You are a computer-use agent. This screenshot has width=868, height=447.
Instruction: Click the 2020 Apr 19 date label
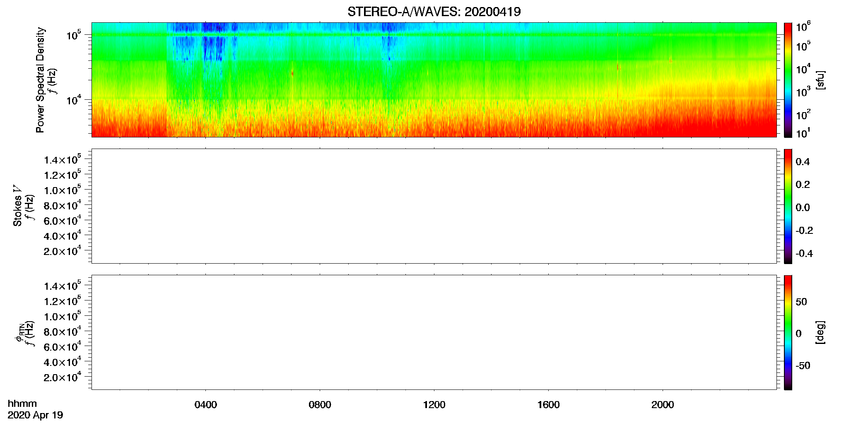(35, 415)
